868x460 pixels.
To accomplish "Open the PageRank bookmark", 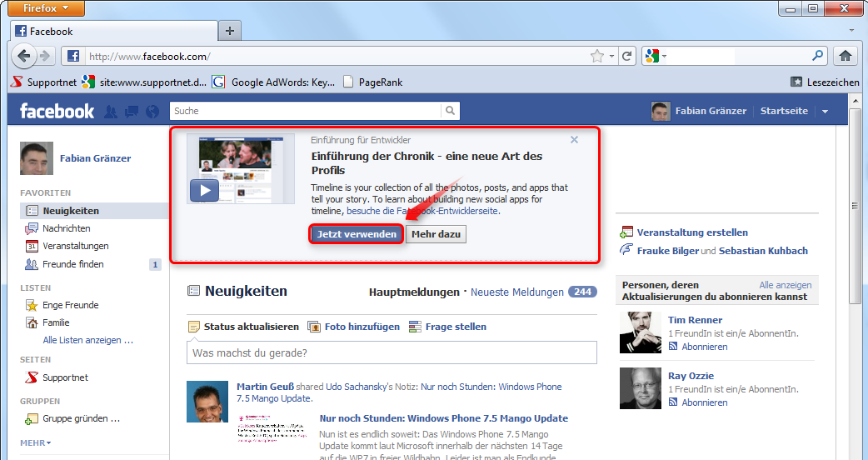I will pos(372,82).
